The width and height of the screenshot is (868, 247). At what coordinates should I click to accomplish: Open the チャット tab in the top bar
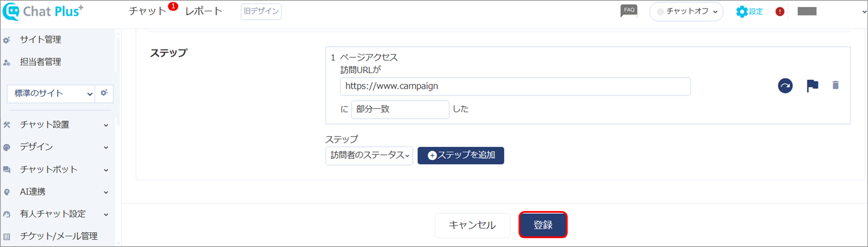(x=147, y=12)
